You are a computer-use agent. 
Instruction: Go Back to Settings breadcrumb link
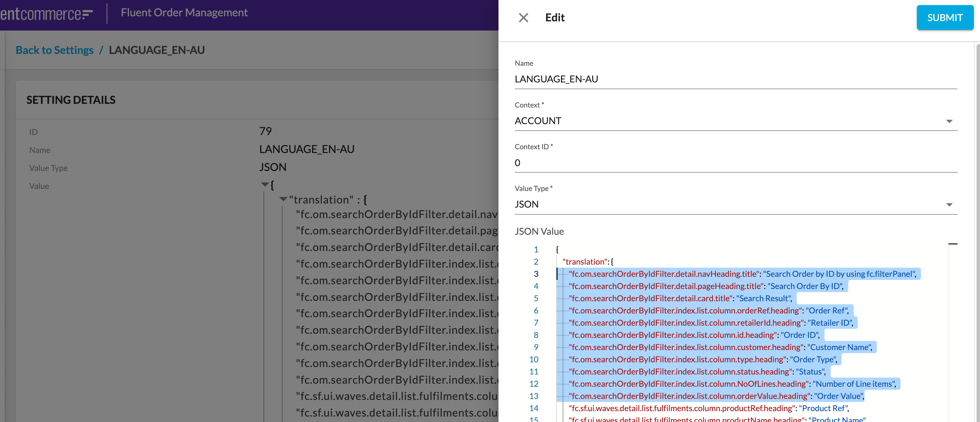[x=54, y=50]
